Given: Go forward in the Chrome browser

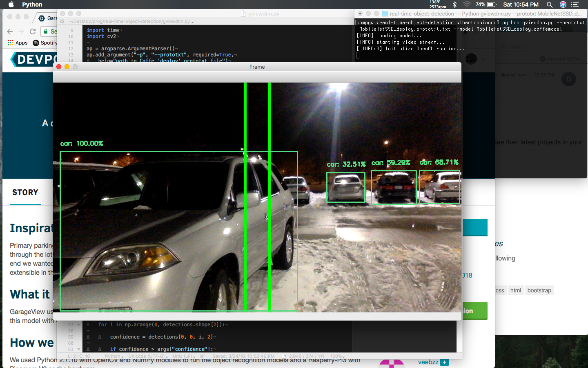Looking at the screenshot, I should pyautogui.click(x=21, y=31).
